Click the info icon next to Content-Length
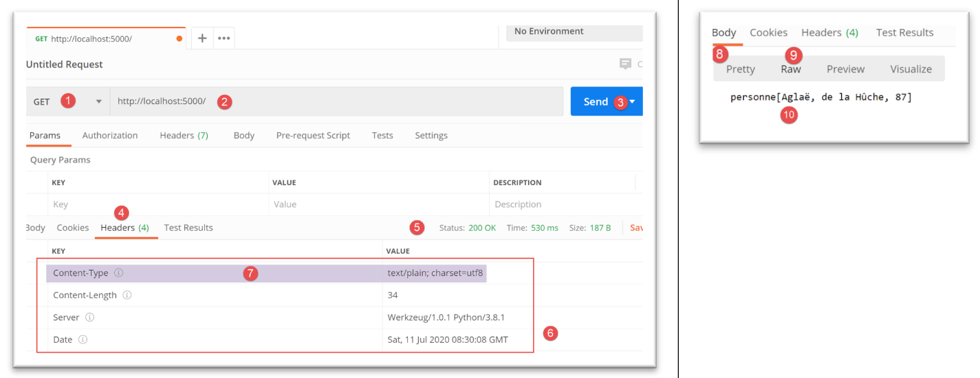 click(127, 295)
